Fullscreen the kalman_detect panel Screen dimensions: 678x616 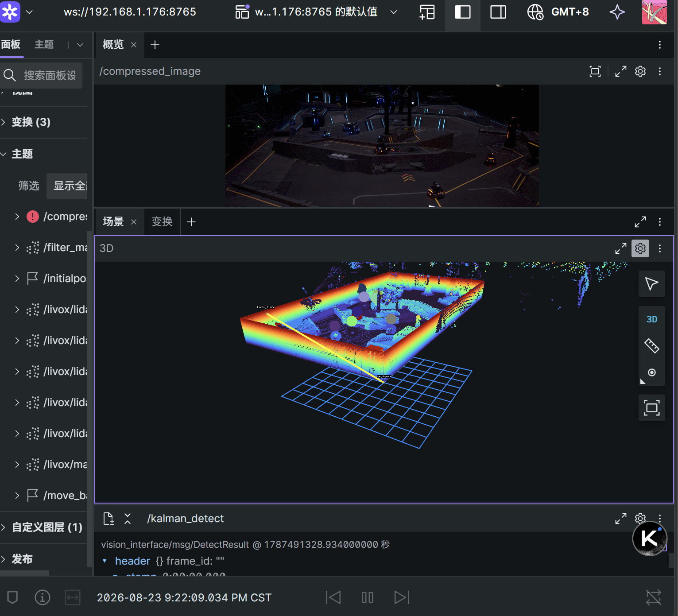pos(620,519)
